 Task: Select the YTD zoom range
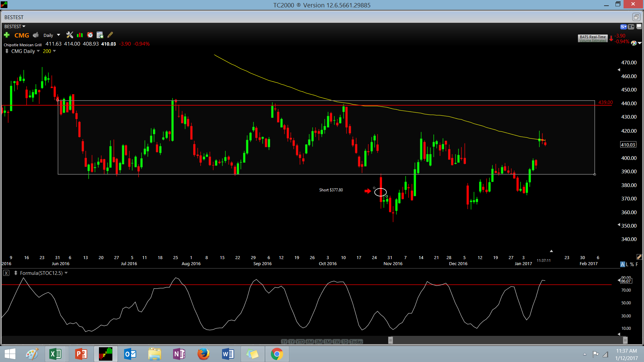(x=300, y=342)
